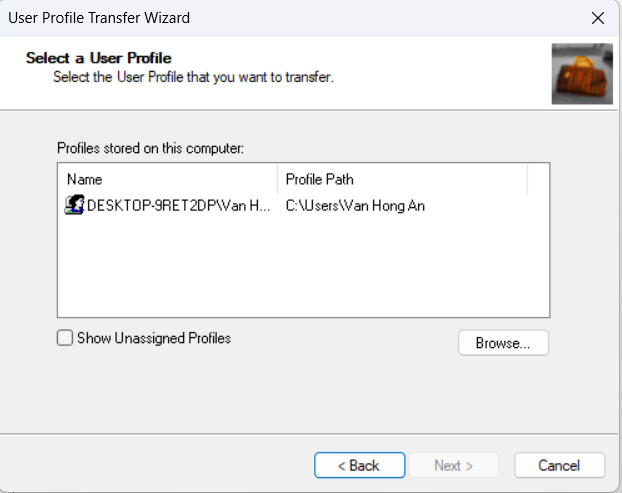Click the instruction text below the heading
The height and width of the screenshot is (493, 622).
coord(193,77)
